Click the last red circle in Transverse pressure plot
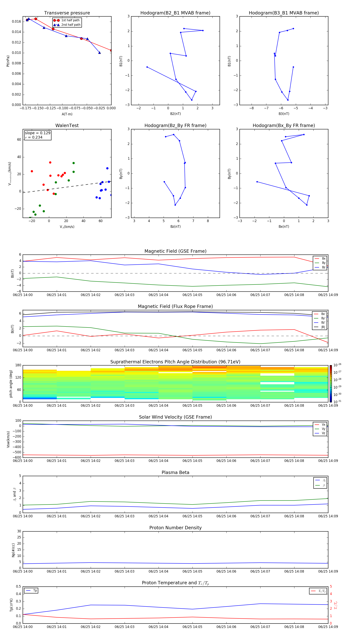 (111, 51)
